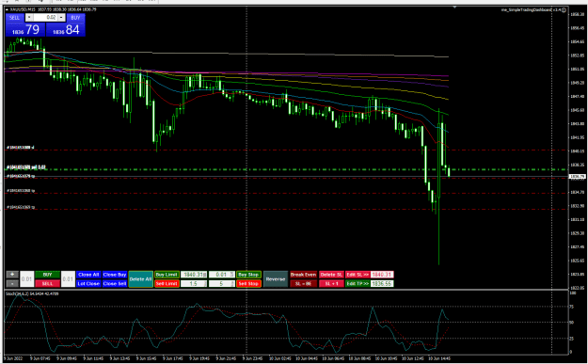This screenshot has width=588, height=364.
Task: Click the SELL button in one-click panel
Action: point(15,18)
